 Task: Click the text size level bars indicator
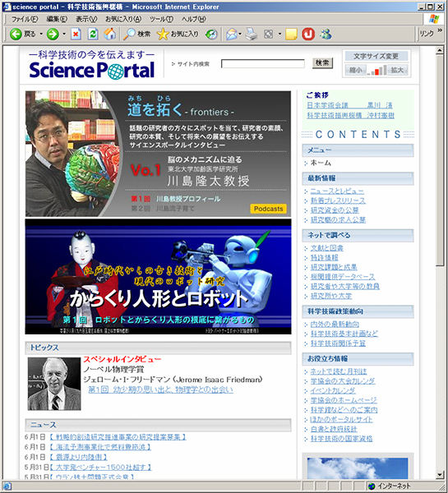click(376, 70)
